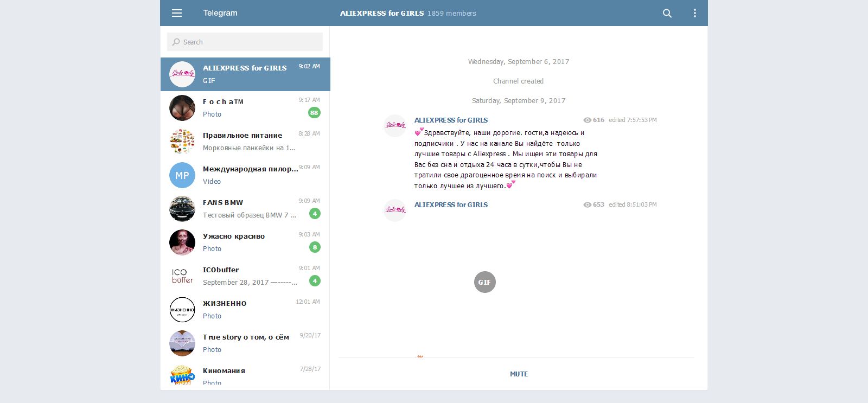Screen dimensions: 868x403
Task: Click the 9:02 AM time on the active chat
Action: [x=309, y=67]
